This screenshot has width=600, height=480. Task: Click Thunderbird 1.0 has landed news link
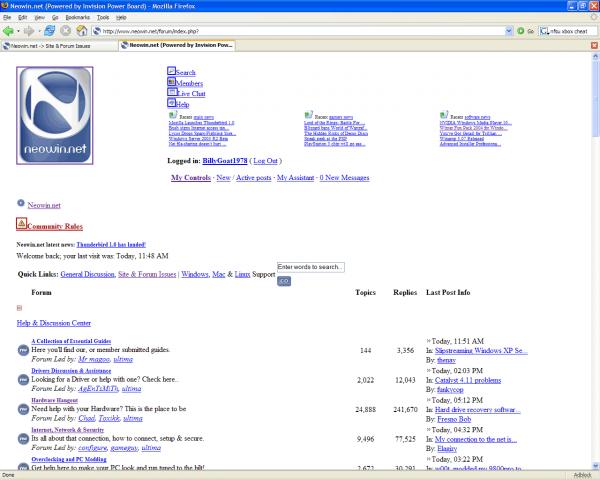(111, 244)
